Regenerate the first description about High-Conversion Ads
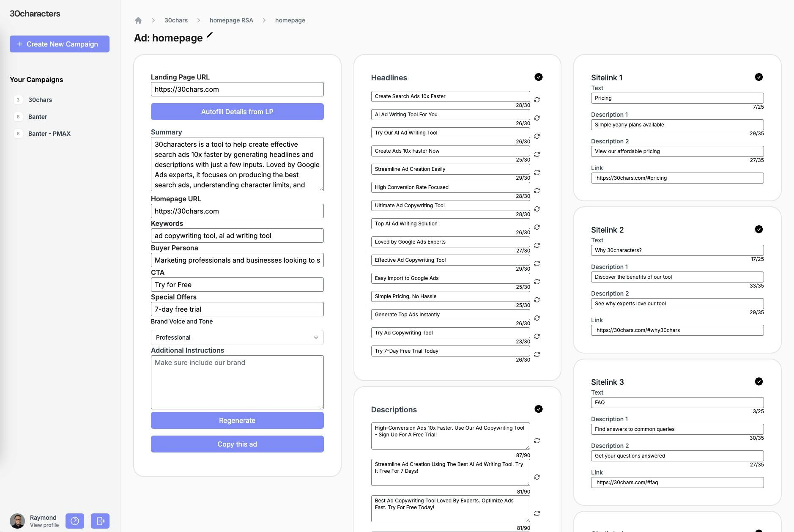 coord(537,441)
